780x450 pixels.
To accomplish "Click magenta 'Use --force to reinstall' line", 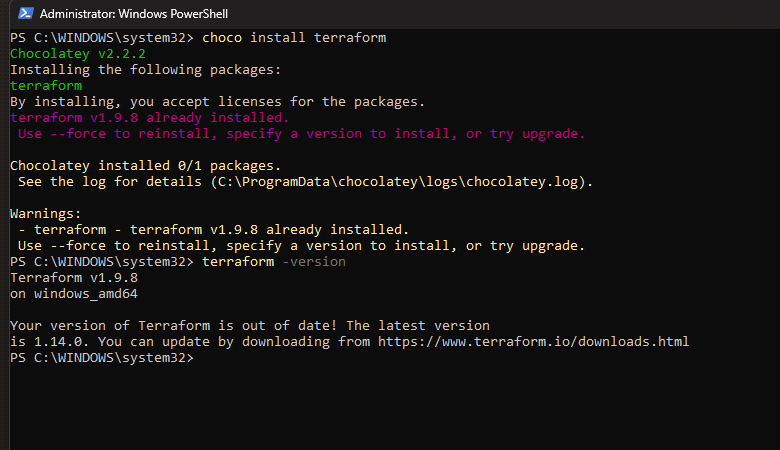I will coord(301,134).
